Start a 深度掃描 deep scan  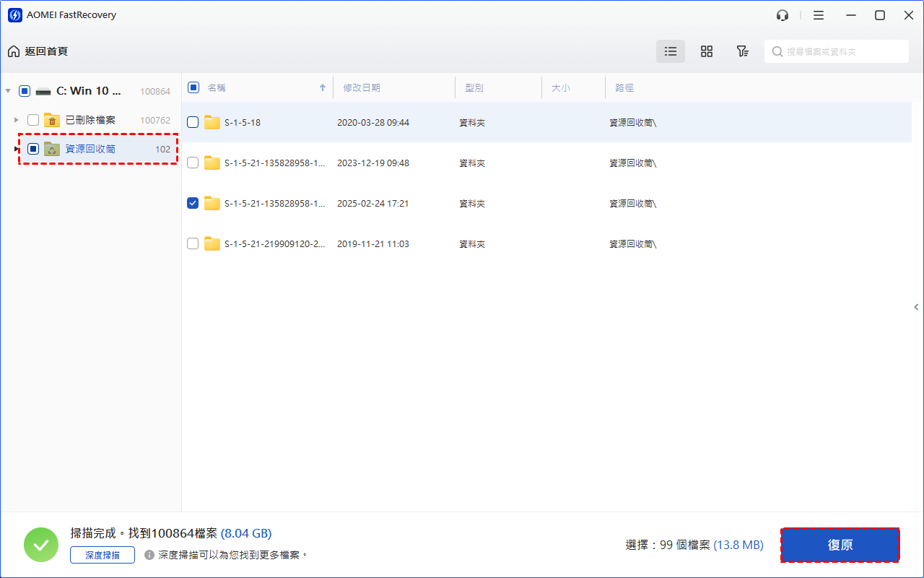point(103,555)
